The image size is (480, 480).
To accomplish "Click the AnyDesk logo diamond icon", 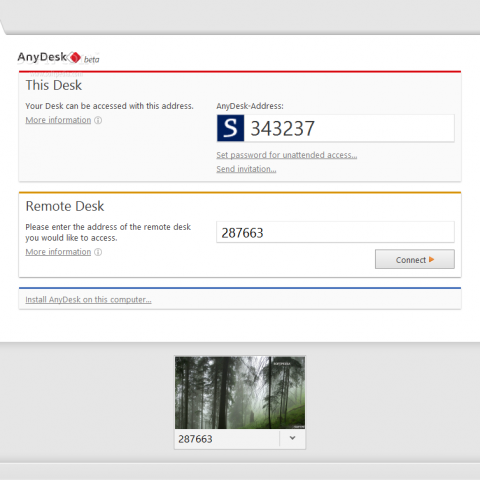I will [75, 57].
